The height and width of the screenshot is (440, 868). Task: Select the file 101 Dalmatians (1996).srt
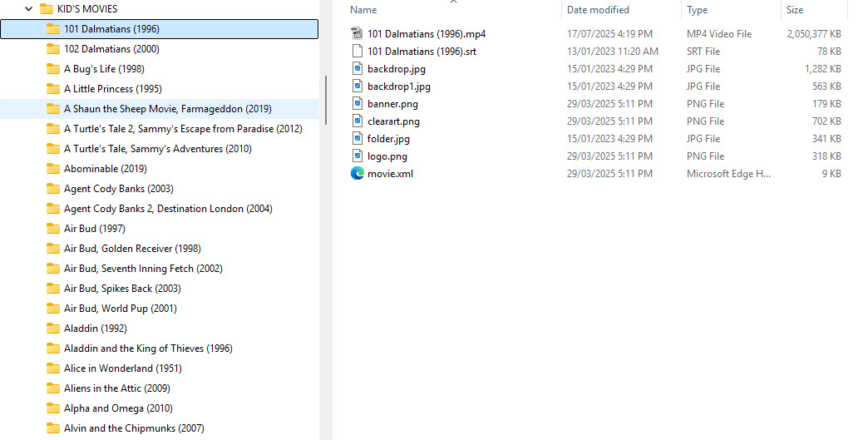pyautogui.click(x=422, y=52)
